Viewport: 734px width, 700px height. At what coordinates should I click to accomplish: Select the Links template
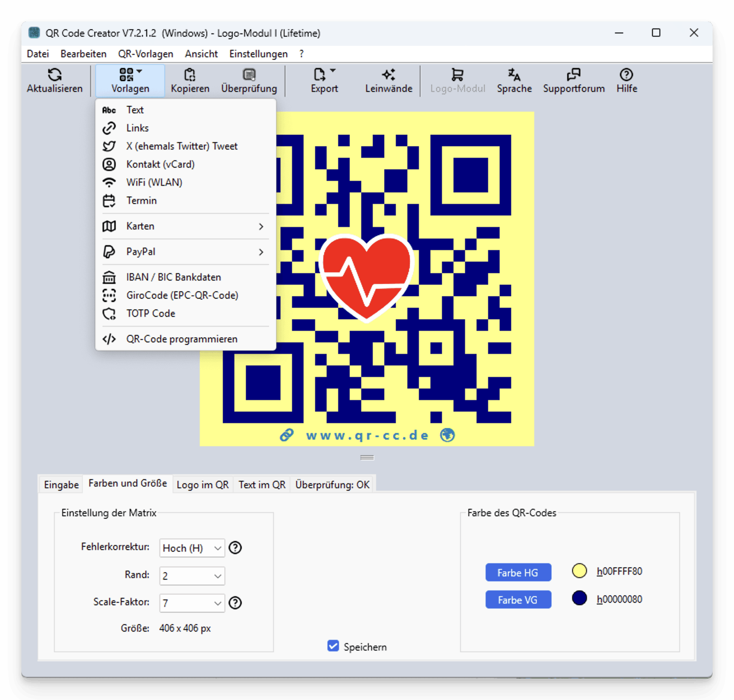point(185,128)
